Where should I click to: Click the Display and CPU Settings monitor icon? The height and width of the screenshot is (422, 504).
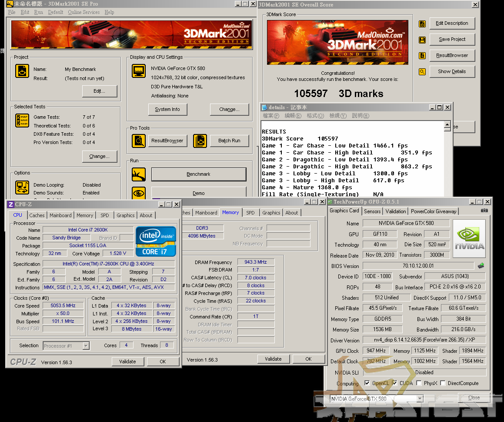pos(139,71)
